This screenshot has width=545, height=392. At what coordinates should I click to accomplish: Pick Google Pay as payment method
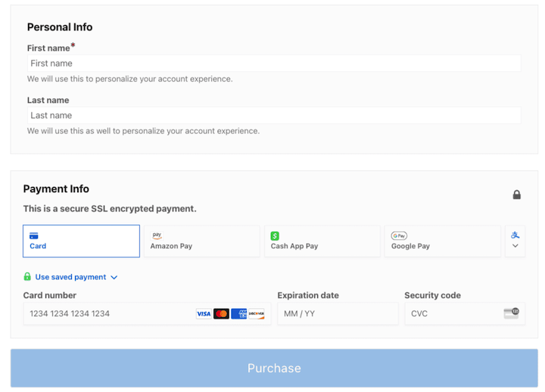click(442, 241)
